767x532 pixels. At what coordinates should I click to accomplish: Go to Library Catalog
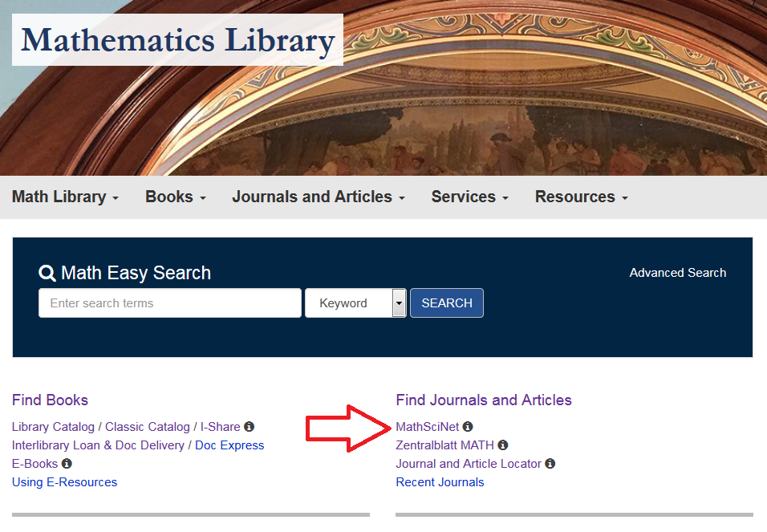click(x=53, y=427)
